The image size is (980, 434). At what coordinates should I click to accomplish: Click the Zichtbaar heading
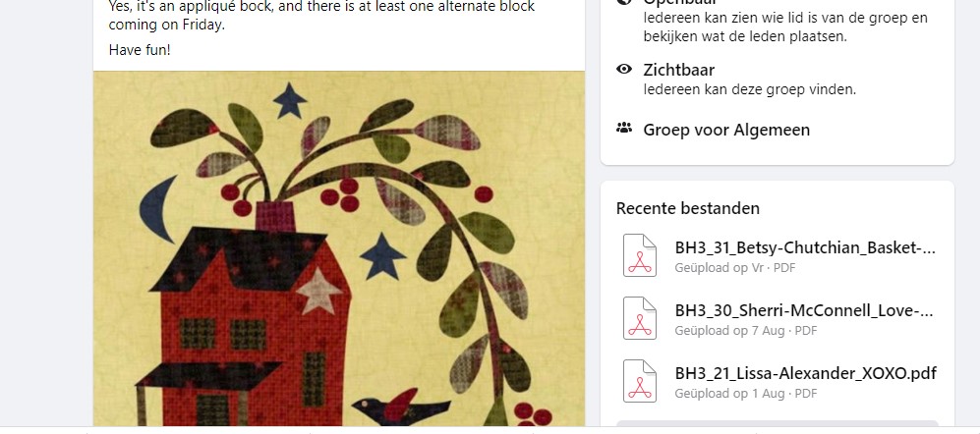point(679,70)
